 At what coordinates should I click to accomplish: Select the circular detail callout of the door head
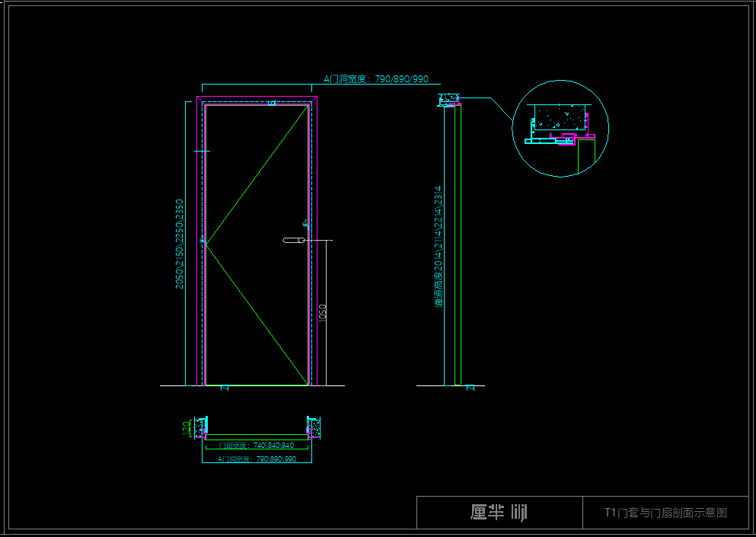[560, 129]
